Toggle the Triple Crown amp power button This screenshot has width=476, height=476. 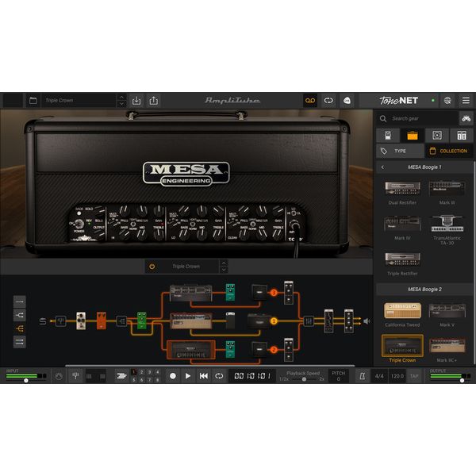click(x=152, y=267)
